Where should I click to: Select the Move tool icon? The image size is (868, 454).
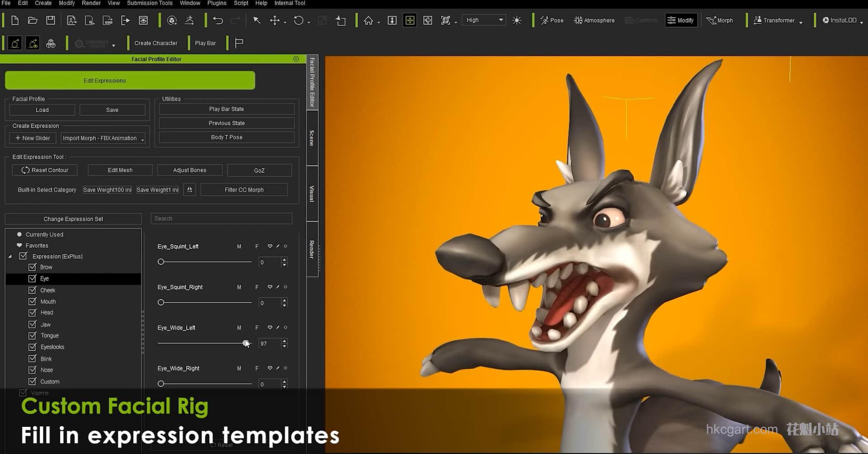pos(274,20)
